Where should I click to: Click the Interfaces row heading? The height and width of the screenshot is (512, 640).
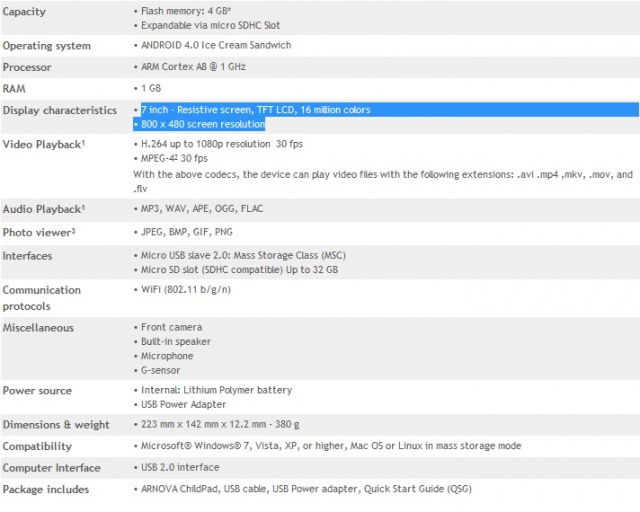[x=27, y=256]
